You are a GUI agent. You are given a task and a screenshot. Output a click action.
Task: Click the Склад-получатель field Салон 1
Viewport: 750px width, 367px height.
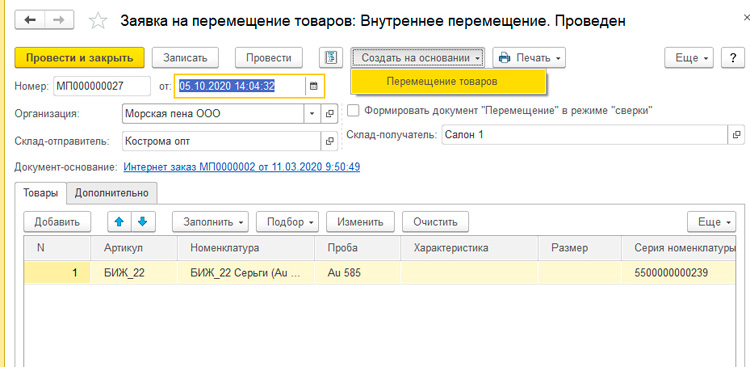pyautogui.click(x=585, y=135)
